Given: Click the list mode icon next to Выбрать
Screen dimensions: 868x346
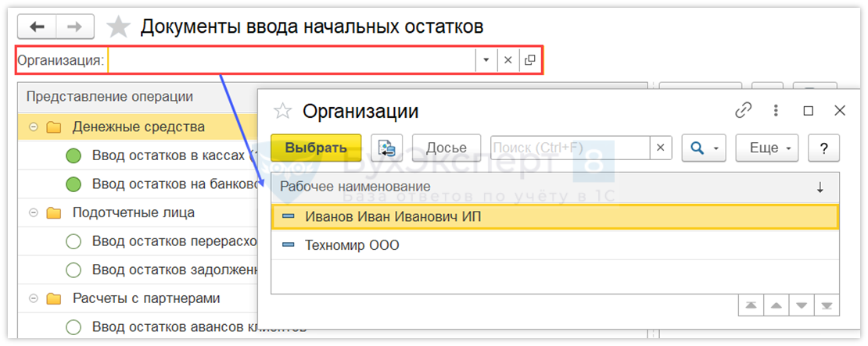Looking at the screenshot, I should 386,148.
